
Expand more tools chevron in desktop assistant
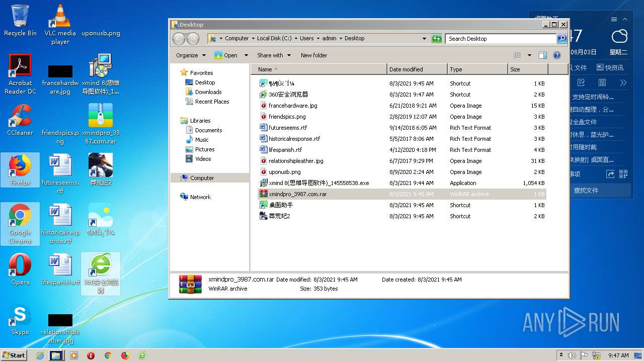(623, 82)
